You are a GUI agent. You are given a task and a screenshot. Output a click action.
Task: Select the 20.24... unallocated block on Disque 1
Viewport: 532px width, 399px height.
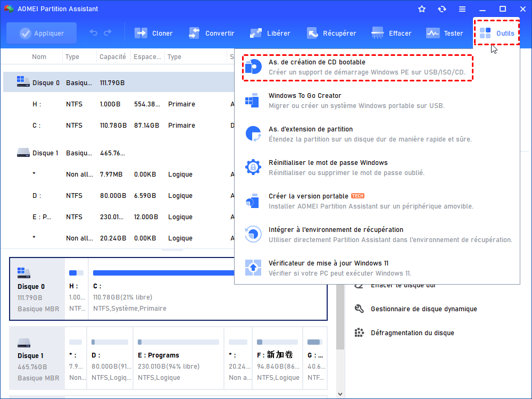238,358
